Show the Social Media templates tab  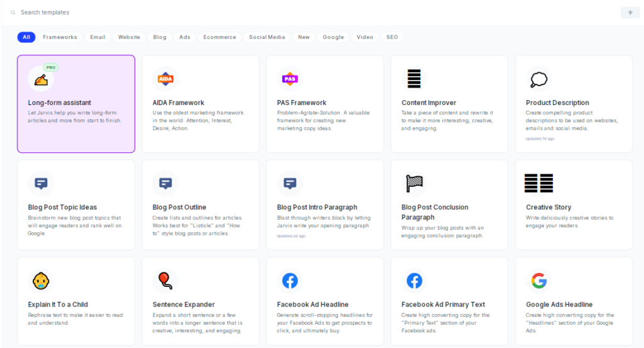267,37
